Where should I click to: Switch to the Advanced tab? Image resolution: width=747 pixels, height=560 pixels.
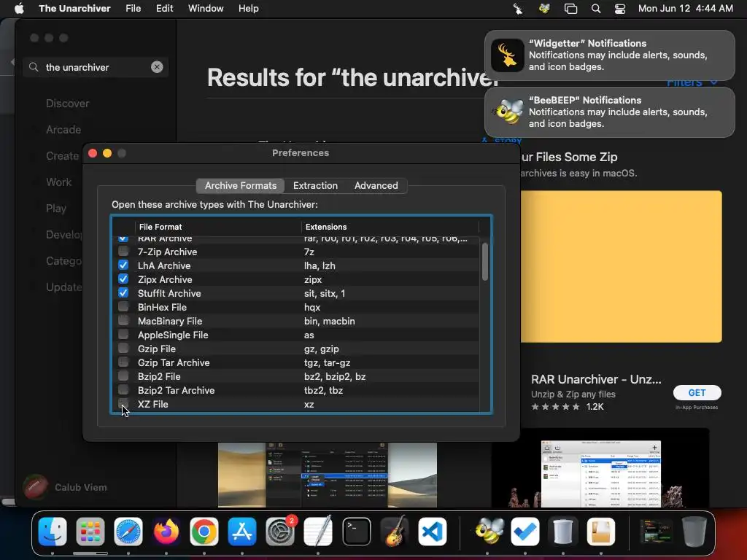click(x=376, y=186)
